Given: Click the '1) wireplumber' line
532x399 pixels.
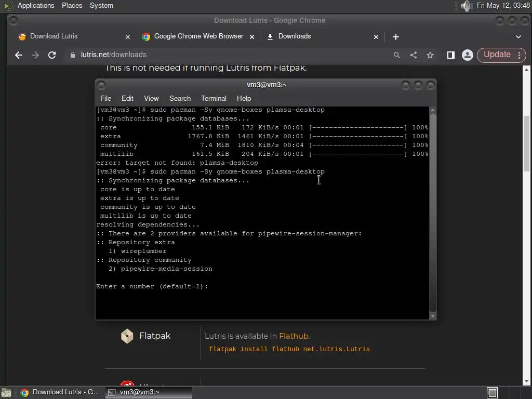Looking at the screenshot, I should point(137,251).
